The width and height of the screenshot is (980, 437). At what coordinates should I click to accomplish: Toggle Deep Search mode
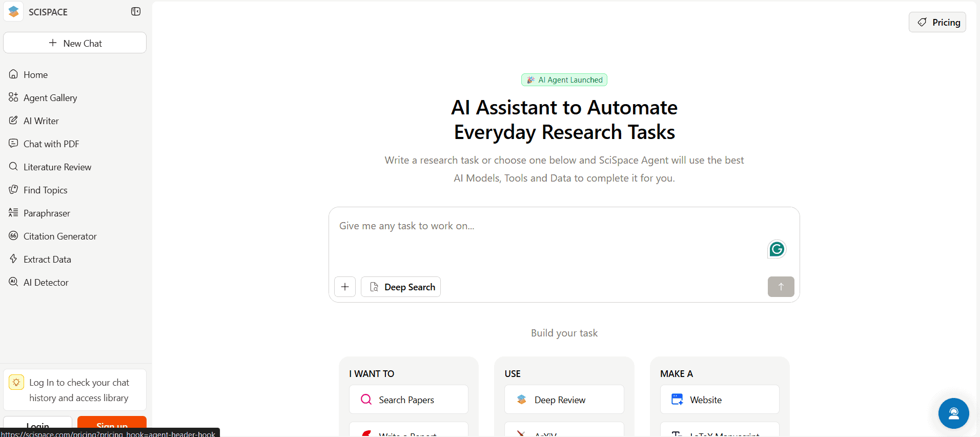pyautogui.click(x=401, y=287)
